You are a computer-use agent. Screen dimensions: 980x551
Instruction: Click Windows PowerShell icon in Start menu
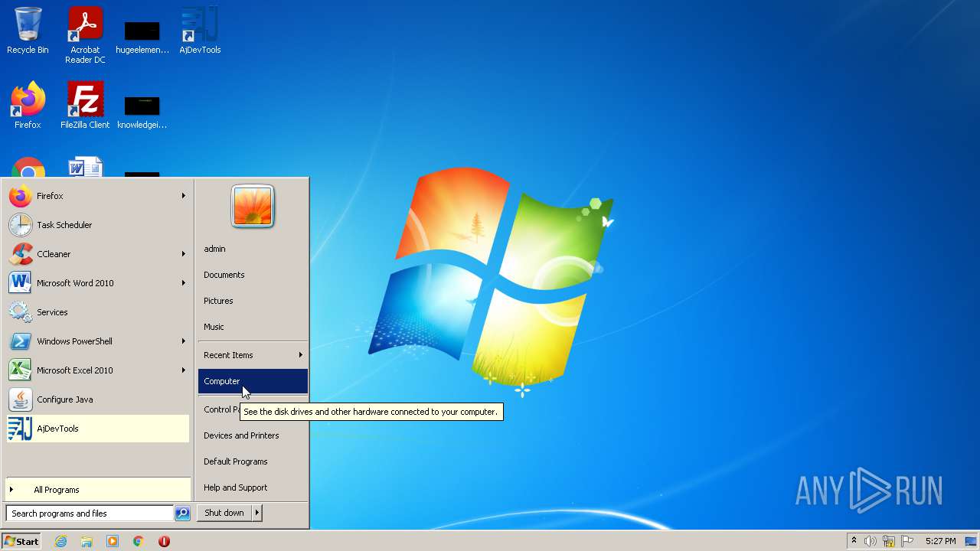pyautogui.click(x=21, y=341)
